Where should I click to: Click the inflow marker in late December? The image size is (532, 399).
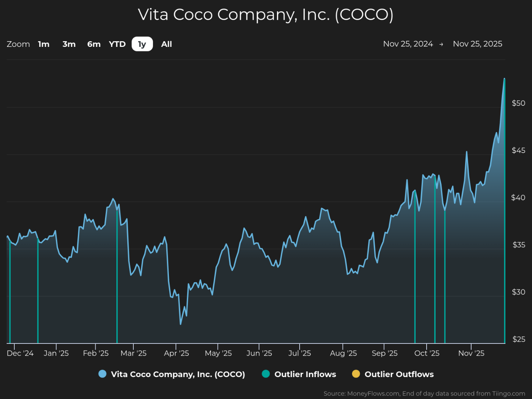point(38,291)
